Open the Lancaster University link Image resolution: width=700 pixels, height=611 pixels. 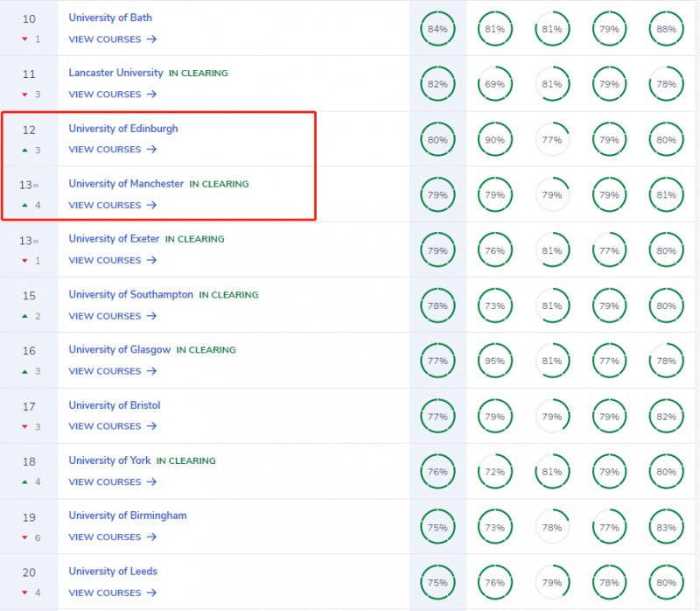pos(116,73)
